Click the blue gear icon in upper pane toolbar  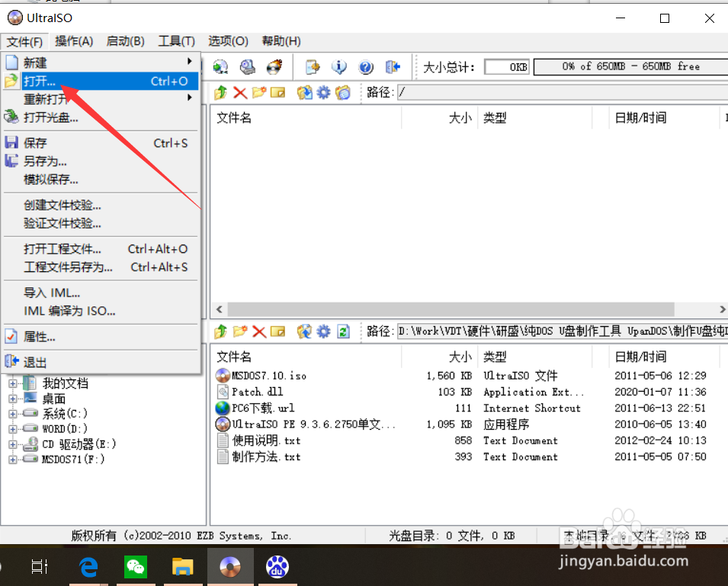tap(324, 92)
